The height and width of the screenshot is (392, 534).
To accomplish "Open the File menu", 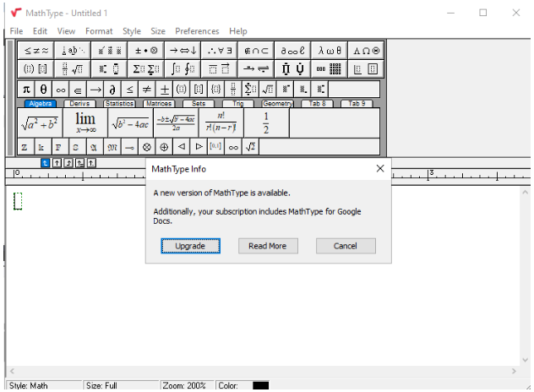I will [x=16, y=31].
